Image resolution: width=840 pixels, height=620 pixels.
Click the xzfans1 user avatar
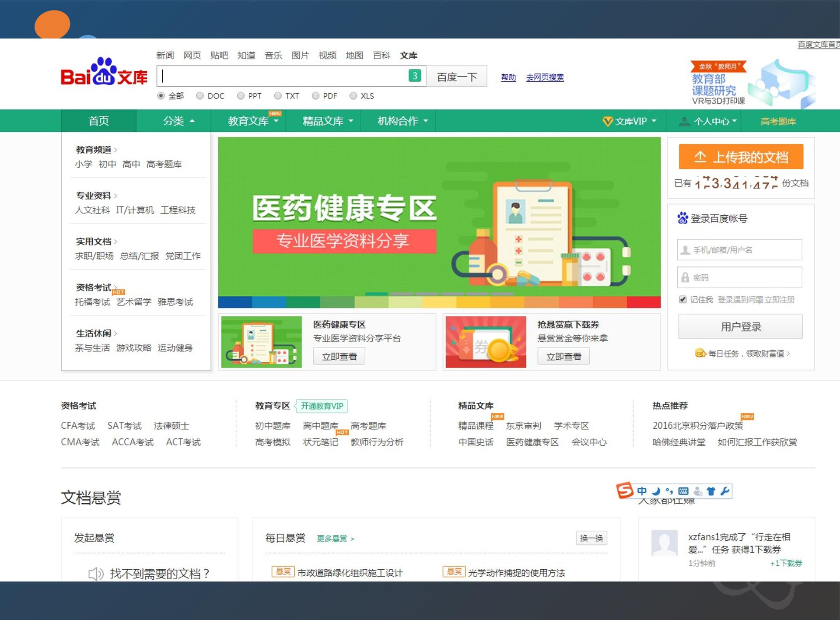(665, 543)
